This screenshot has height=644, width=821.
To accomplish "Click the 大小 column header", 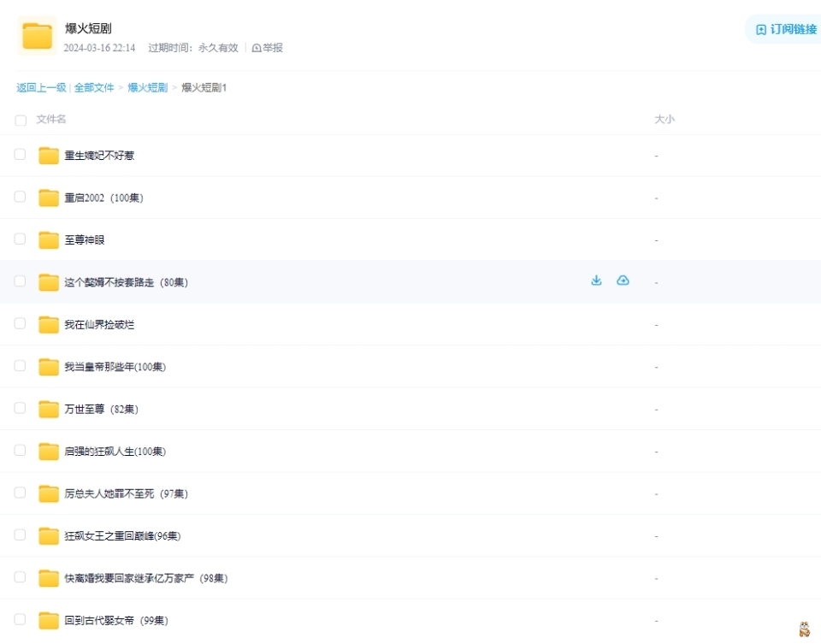I will 664,120.
